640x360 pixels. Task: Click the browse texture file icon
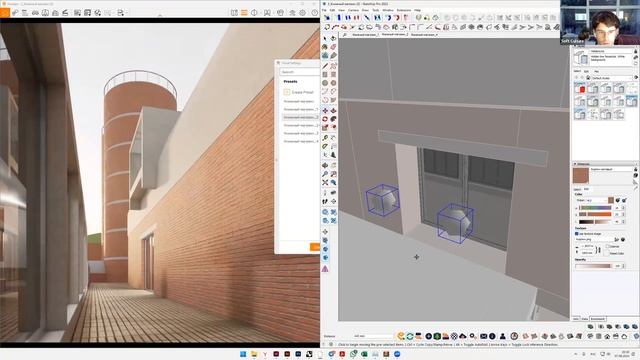pyautogui.click(x=617, y=240)
